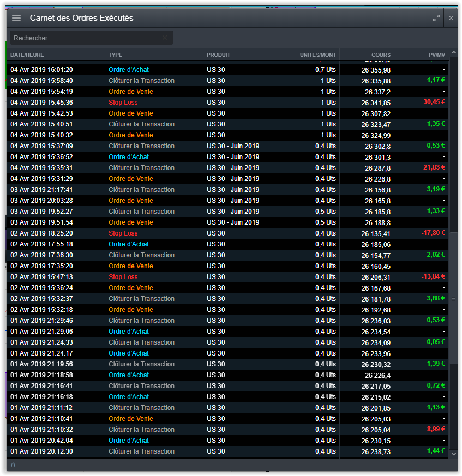Image resolution: width=462 pixels, height=476 pixels.
Task: Click the 1,17 € profit value
Action: tap(436, 80)
